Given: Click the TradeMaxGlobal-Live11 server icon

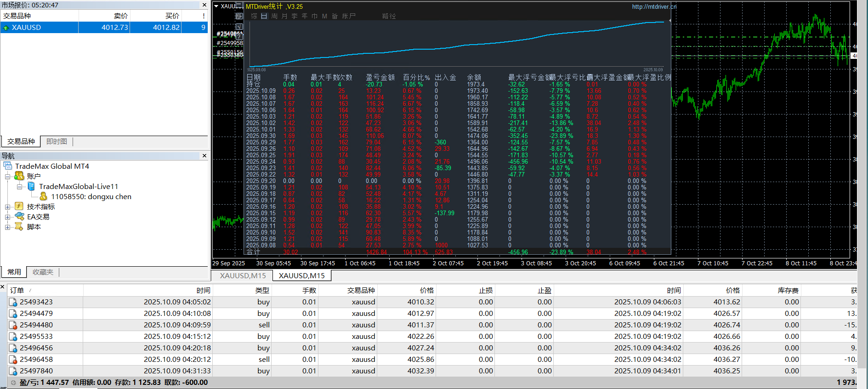Looking at the screenshot, I should [31, 186].
